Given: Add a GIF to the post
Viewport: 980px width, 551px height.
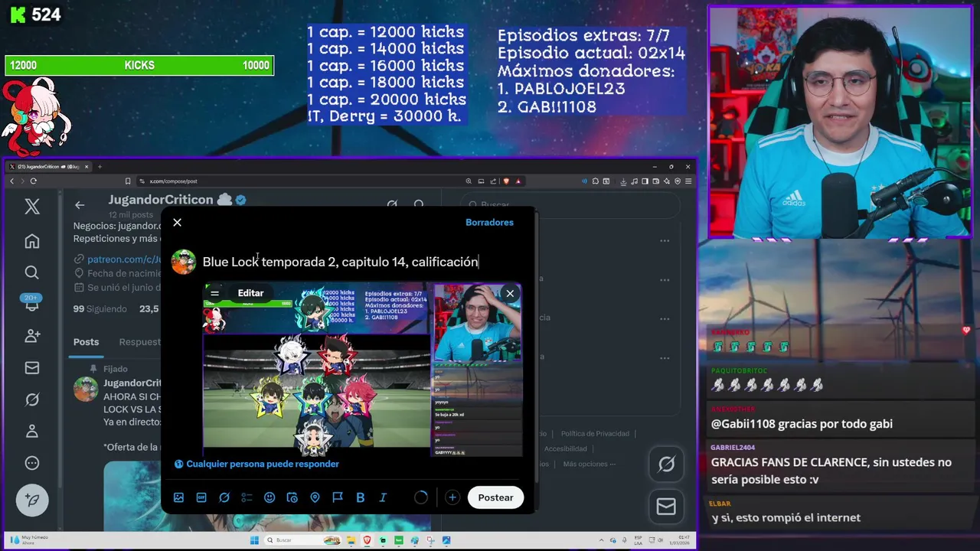Looking at the screenshot, I should point(201,497).
